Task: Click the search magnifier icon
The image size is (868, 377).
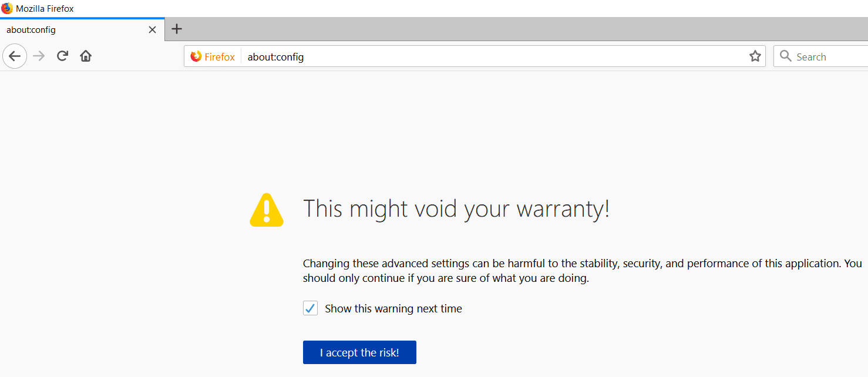Action: pyautogui.click(x=785, y=56)
